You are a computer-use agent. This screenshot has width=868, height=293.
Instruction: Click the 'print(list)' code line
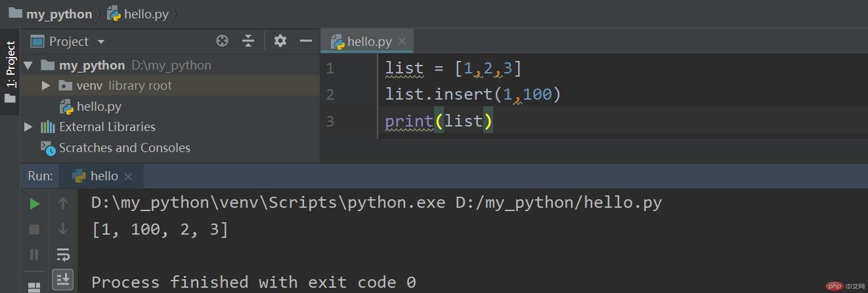point(439,121)
